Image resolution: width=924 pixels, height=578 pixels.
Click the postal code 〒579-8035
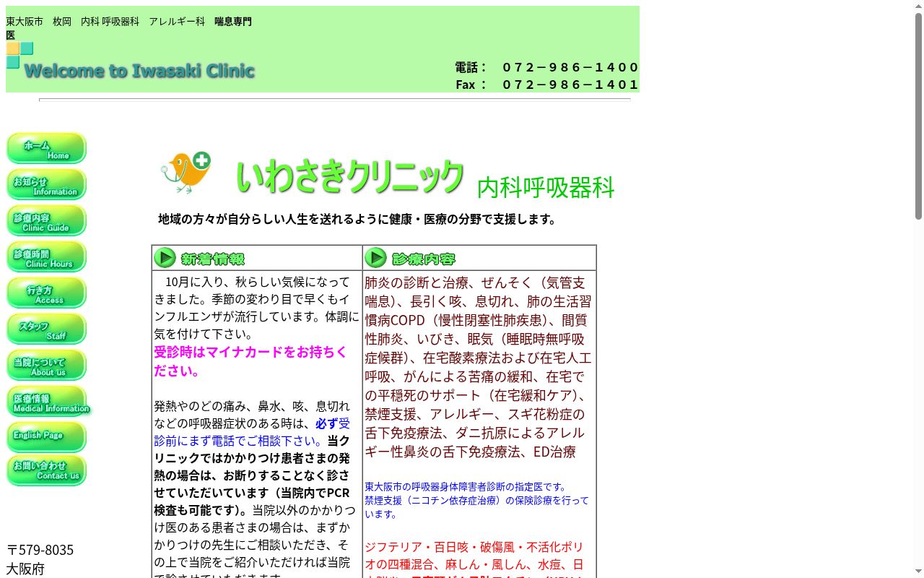[x=40, y=550]
